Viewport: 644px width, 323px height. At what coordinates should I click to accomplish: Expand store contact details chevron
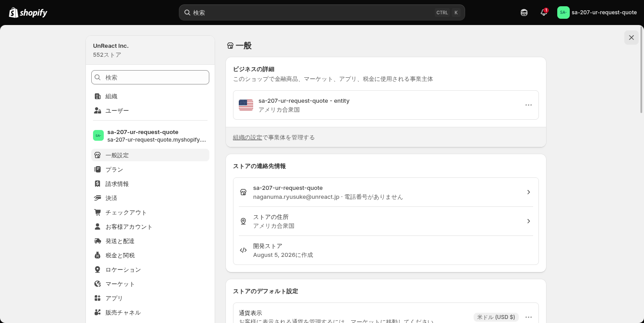tap(529, 192)
